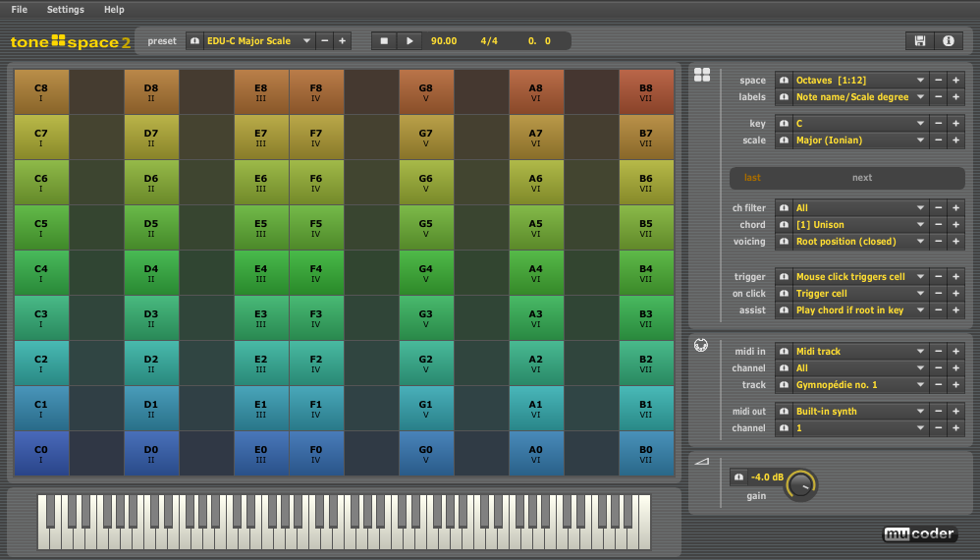This screenshot has width=980, height=560.
Task: Open the space dropdown Octaves [1:12]
Action: tap(860, 80)
